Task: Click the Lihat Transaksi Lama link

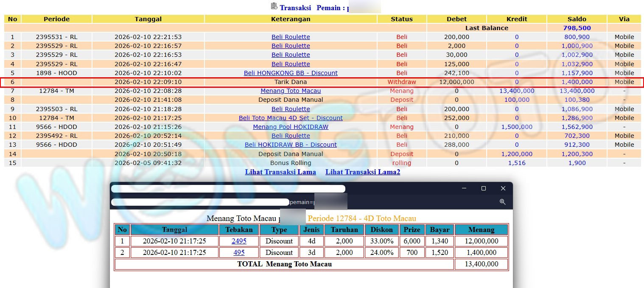Action: (x=280, y=172)
